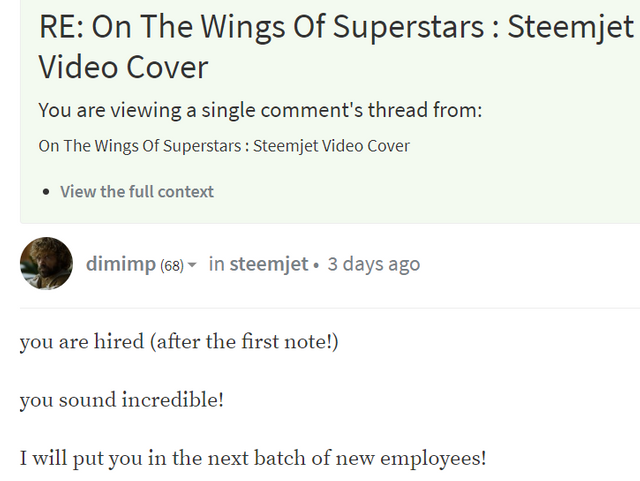This screenshot has height=481, width=640.
Task: Click "View the full context" link
Action: tap(136, 191)
